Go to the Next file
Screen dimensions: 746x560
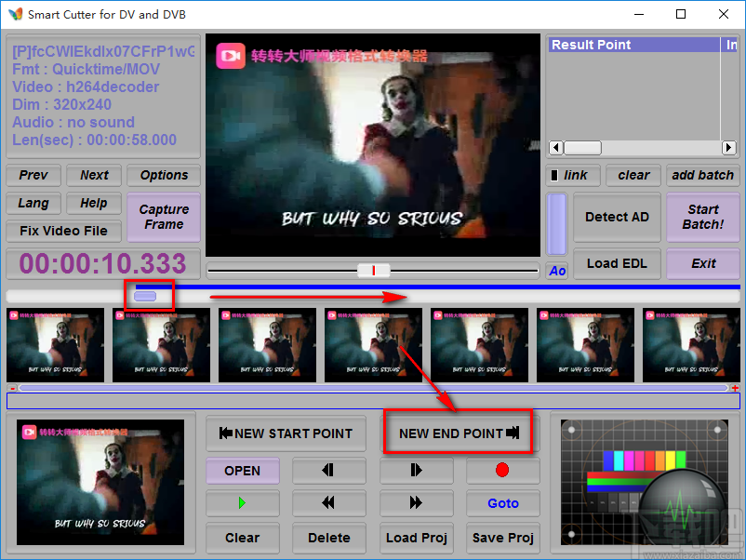pos(94,175)
